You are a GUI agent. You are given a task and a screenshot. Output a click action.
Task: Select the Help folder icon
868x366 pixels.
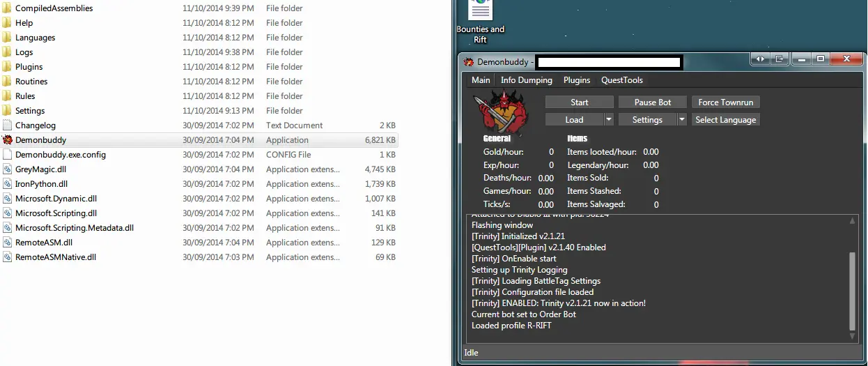click(x=8, y=23)
